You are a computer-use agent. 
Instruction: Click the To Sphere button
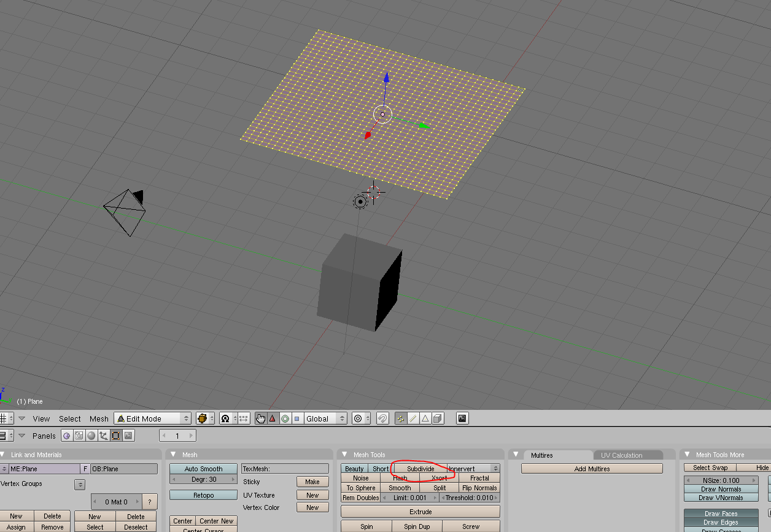[x=361, y=488]
